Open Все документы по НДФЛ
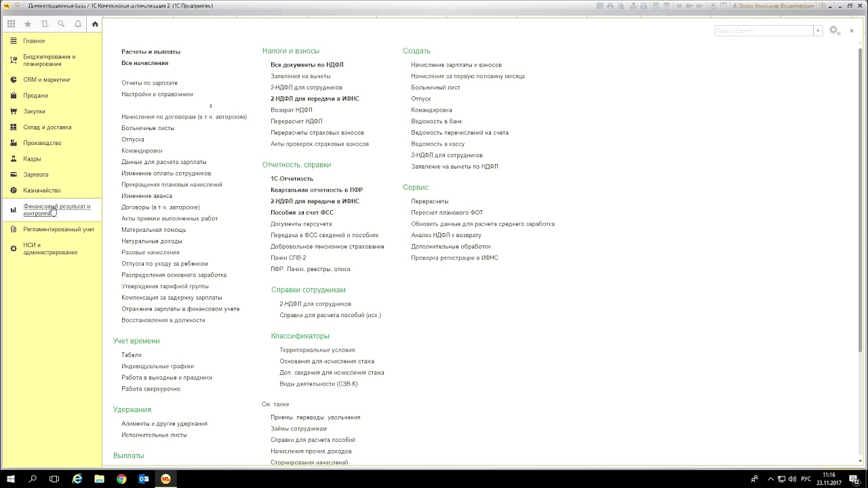The image size is (868, 488). [x=307, y=65]
